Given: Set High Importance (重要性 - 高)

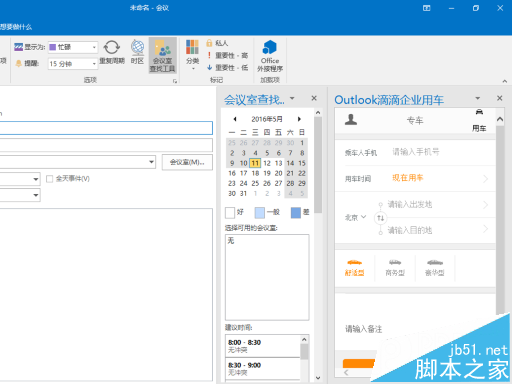Looking at the screenshot, I should coord(227,55).
